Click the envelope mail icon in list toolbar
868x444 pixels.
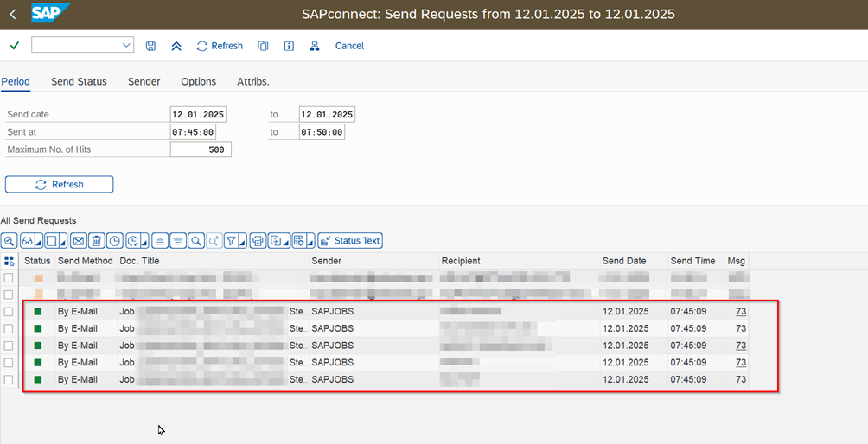click(78, 241)
